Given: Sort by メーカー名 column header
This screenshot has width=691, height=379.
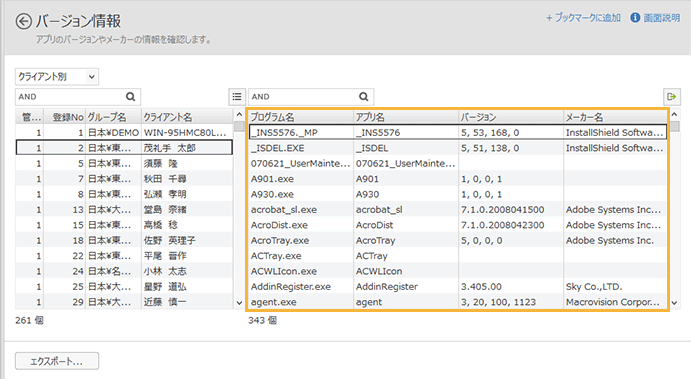Looking at the screenshot, I should [615, 117].
